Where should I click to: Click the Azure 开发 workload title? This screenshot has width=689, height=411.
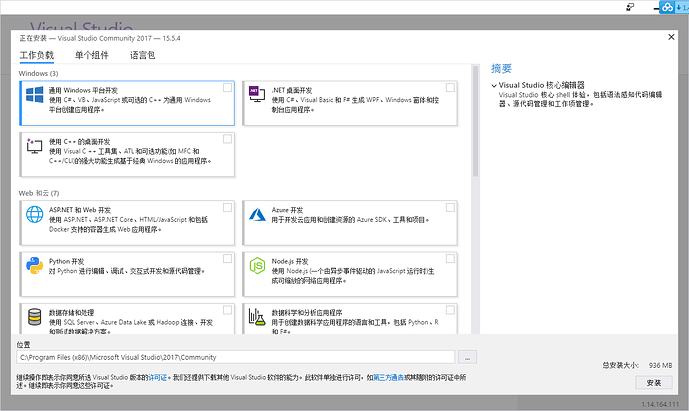coord(287,210)
